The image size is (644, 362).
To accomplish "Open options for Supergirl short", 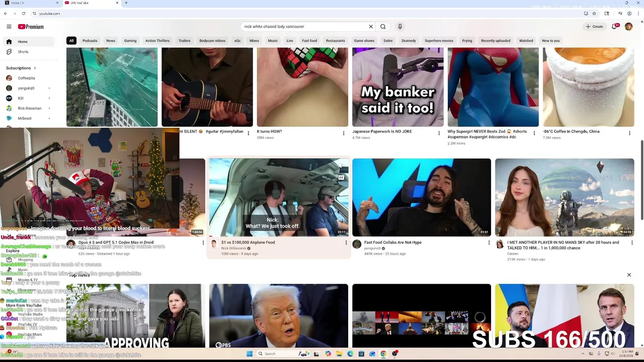I will [534, 133].
